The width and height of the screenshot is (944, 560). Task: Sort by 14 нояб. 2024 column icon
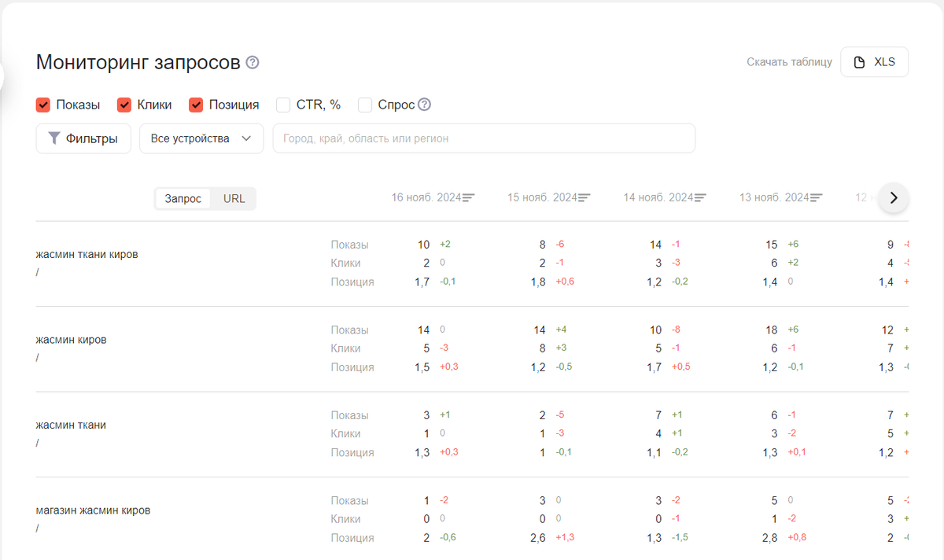(x=700, y=198)
